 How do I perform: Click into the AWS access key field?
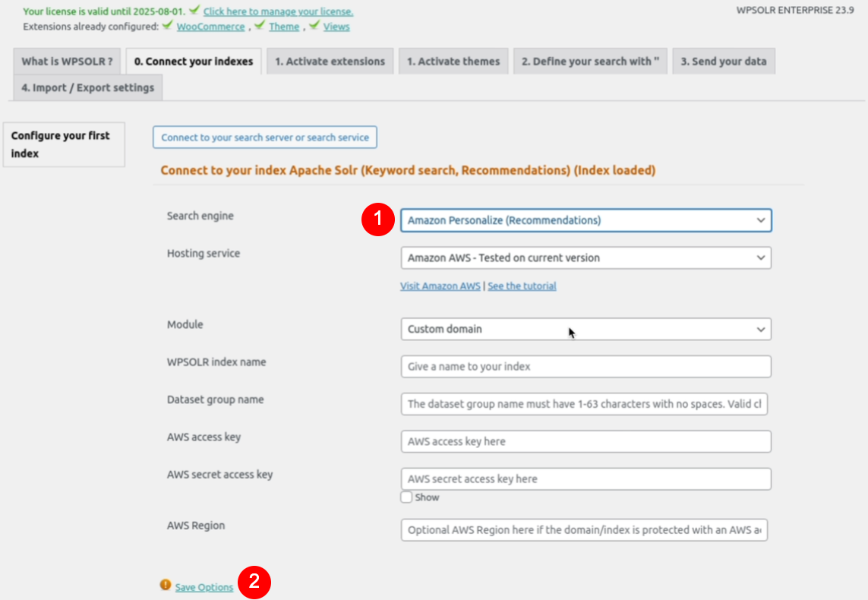coord(586,442)
